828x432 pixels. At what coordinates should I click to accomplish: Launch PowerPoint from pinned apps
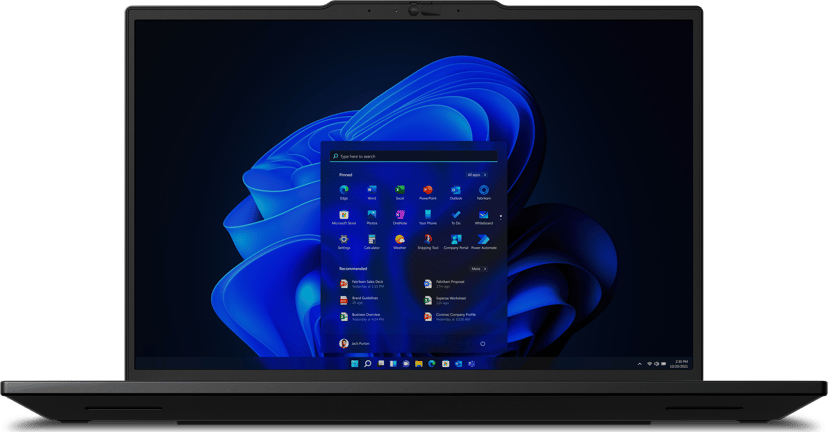point(428,190)
